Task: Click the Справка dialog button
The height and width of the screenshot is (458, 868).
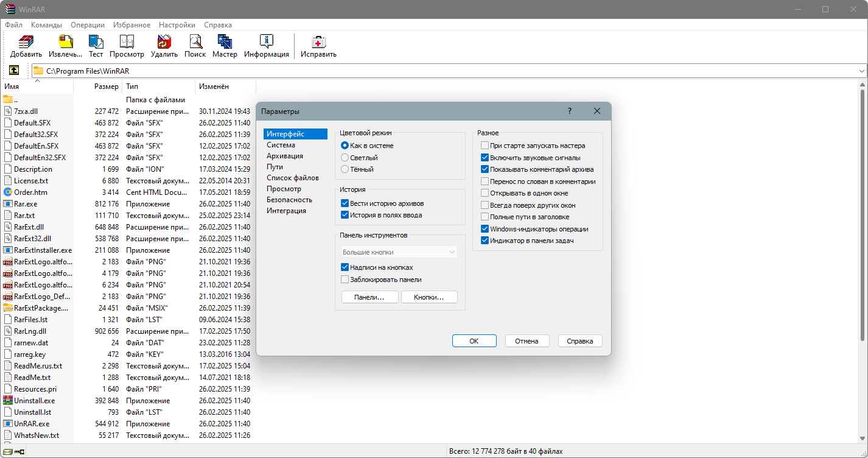Action: click(580, 341)
